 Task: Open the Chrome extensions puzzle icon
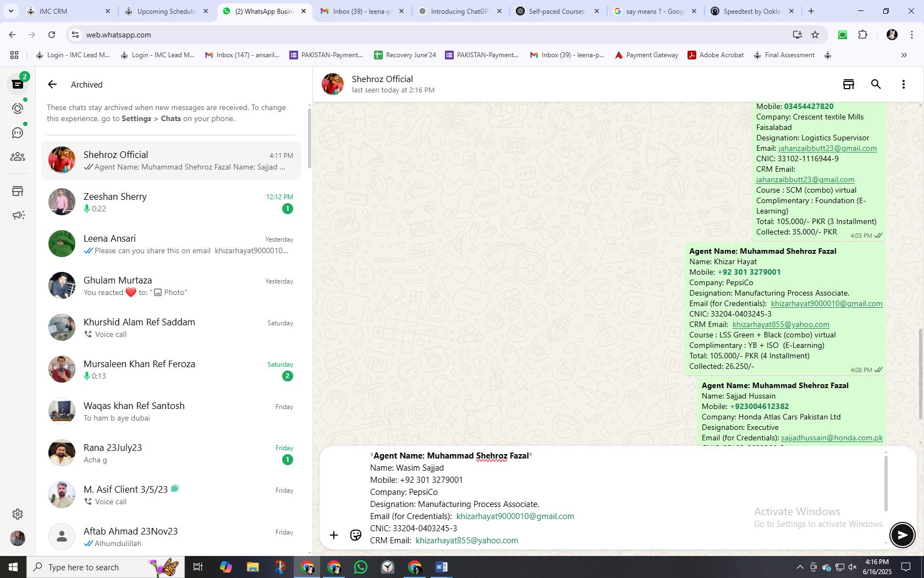pos(862,35)
